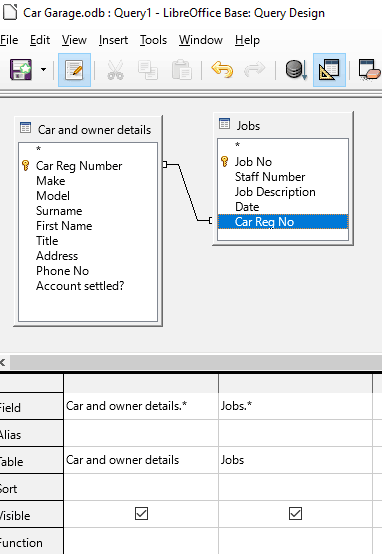Image resolution: width=382 pixels, height=554 pixels.
Task: Click the Copy icon
Action: click(x=148, y=70)
